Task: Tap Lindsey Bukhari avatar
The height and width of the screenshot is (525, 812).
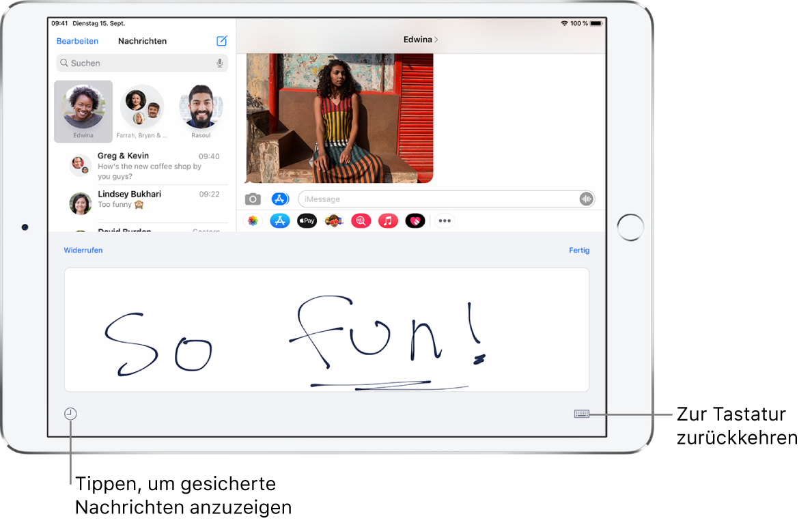Action: point(81,203)
